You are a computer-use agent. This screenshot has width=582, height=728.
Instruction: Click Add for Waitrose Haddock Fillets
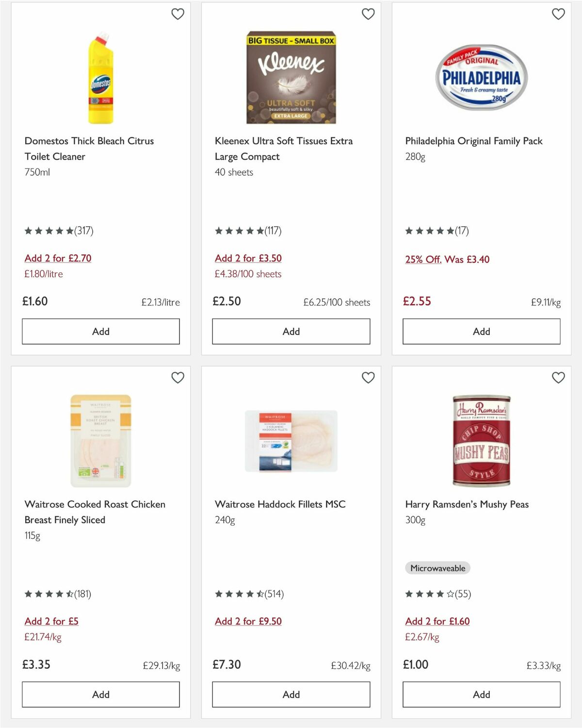click(291, 695)
